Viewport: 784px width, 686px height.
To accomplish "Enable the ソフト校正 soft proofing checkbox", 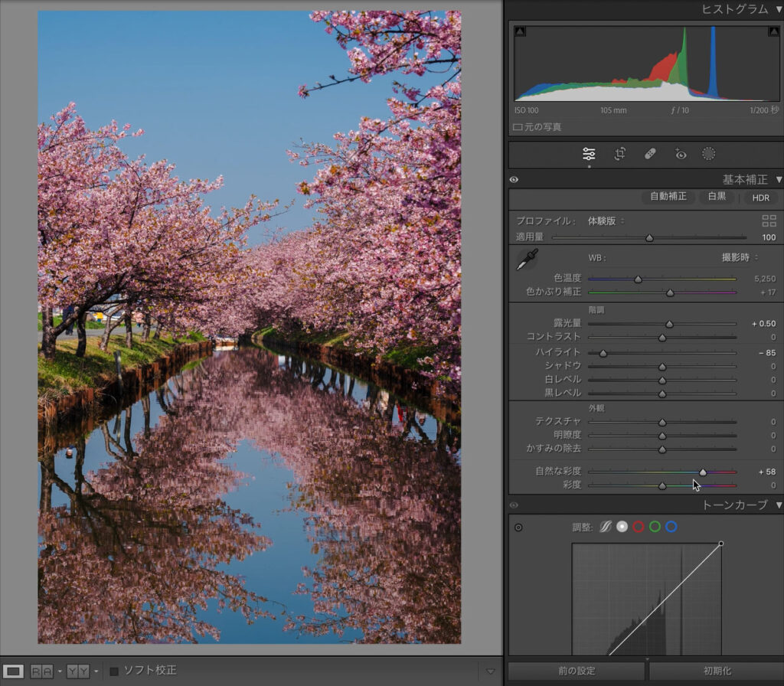I will click(x=114, y=671).
